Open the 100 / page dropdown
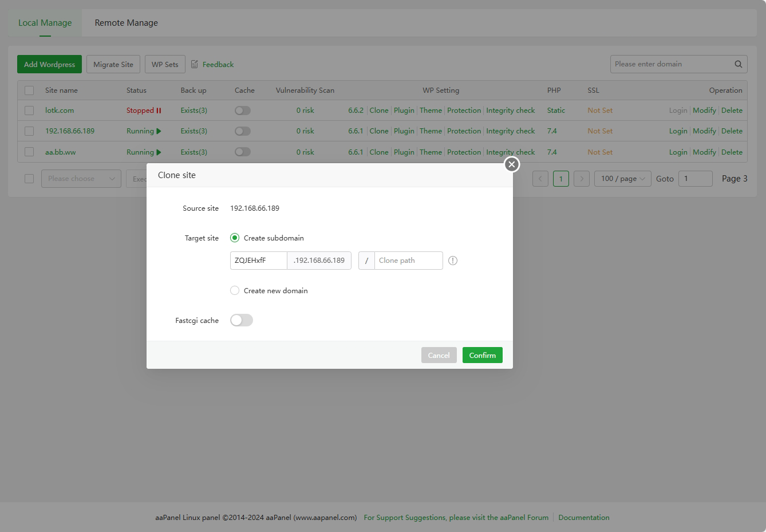The height and width of the screenshot is (532, 766). click(622, 179)
